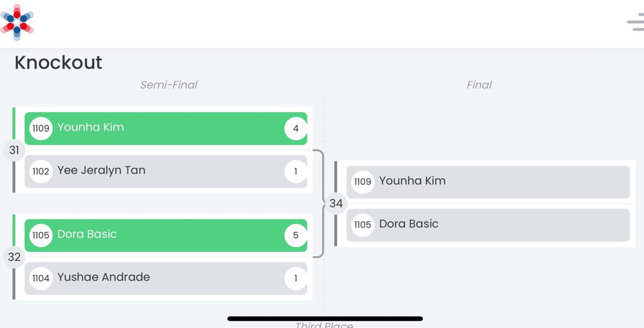
Task: Click the score 5 badge for Dora Basic
Action: 296,235
